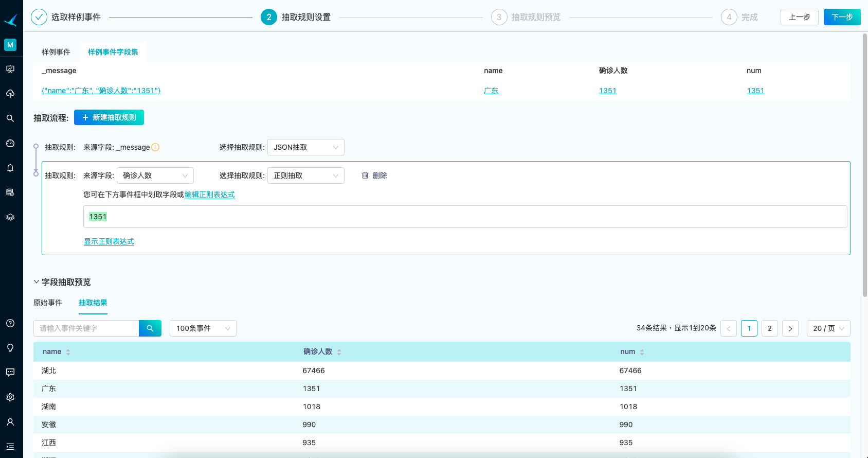Viewport: 868px width, 458px height.
Task: Click the _message JSON value link
Action: pos(101,91)
